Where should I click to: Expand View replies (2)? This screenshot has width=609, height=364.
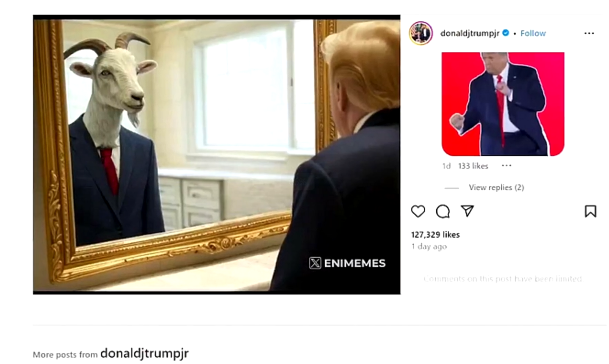point(496,187)
